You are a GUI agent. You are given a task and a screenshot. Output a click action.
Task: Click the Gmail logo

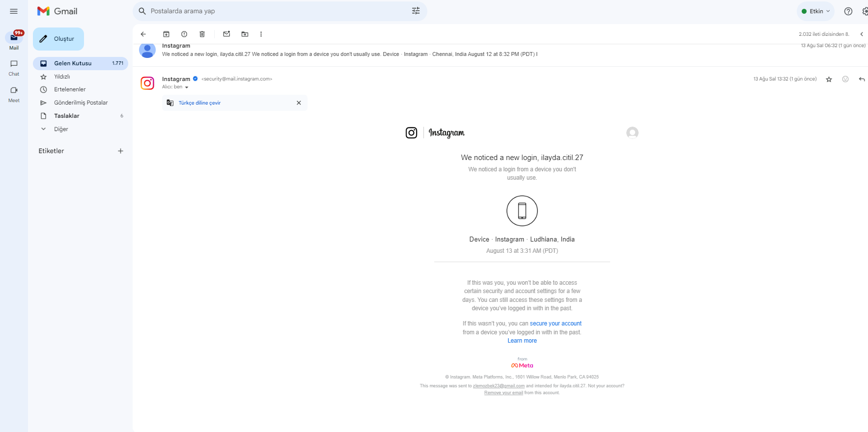coord(57,11)
